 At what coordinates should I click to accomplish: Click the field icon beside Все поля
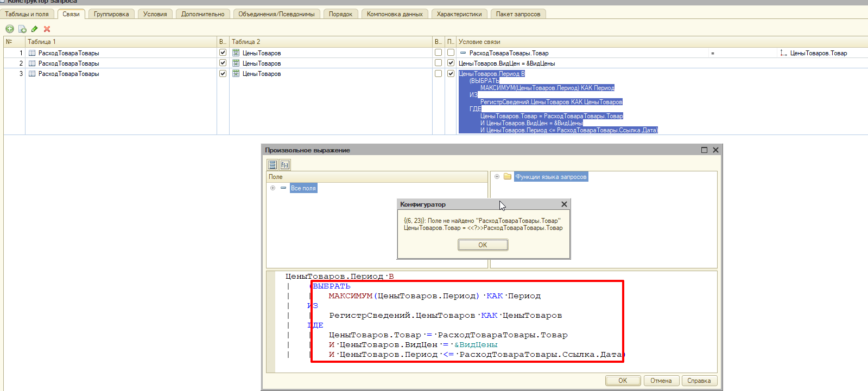(283, 188)
